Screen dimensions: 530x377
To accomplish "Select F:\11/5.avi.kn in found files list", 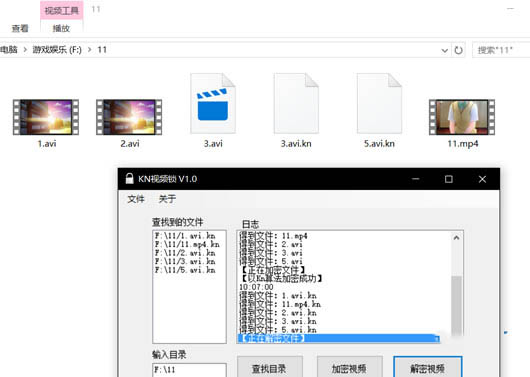I will (x=185, y=270).
